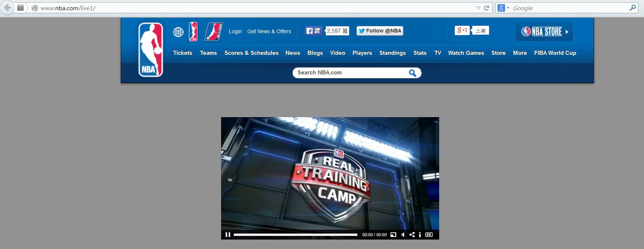The image size is (644, 249).
Task: Open the Blogs menu
Action: 315,53
